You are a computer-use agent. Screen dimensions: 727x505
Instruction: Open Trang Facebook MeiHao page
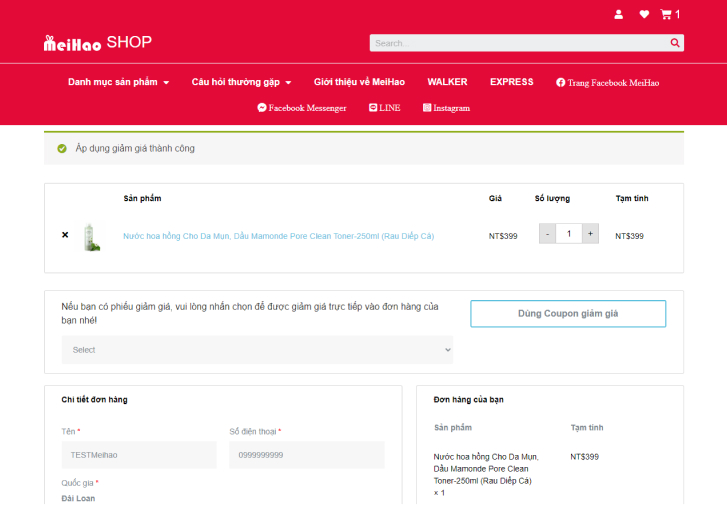tap(607, 83)
